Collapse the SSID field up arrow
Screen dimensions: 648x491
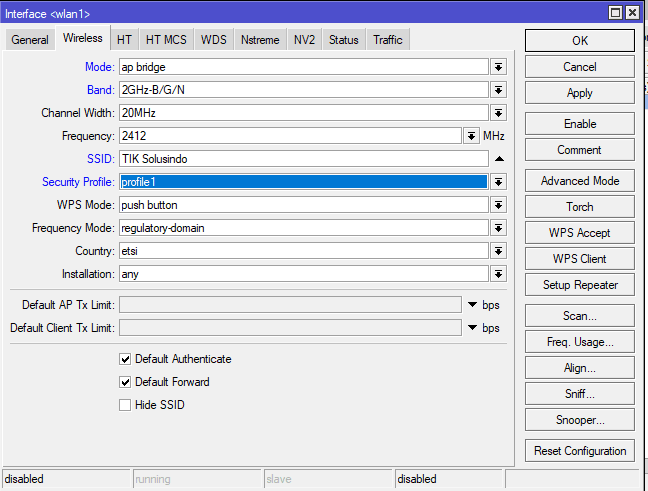point(498,159)
